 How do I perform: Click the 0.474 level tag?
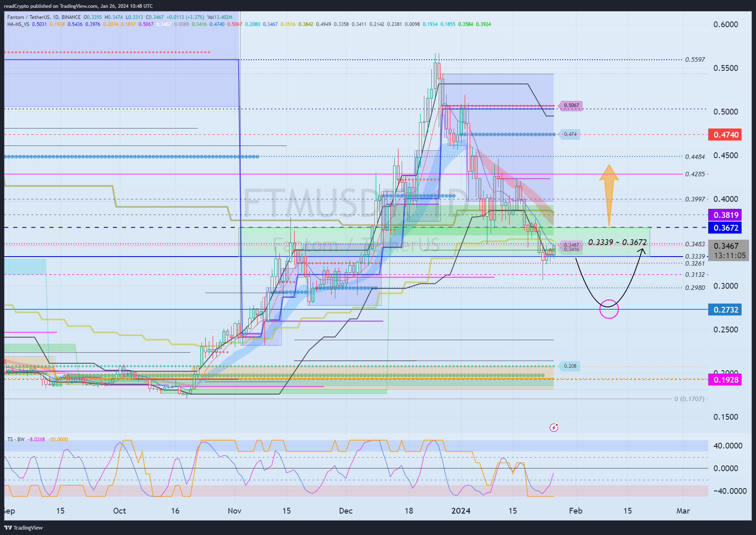coord(569,134)
